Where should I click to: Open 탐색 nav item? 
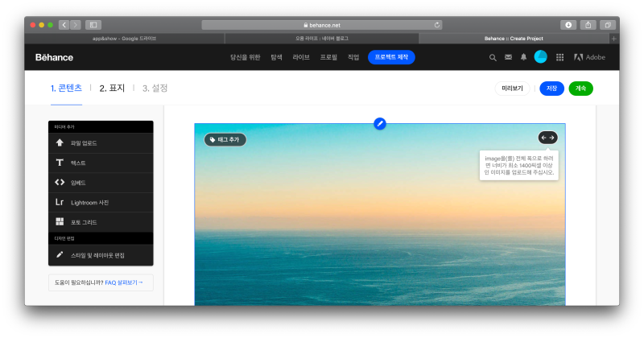coord(276,57)
